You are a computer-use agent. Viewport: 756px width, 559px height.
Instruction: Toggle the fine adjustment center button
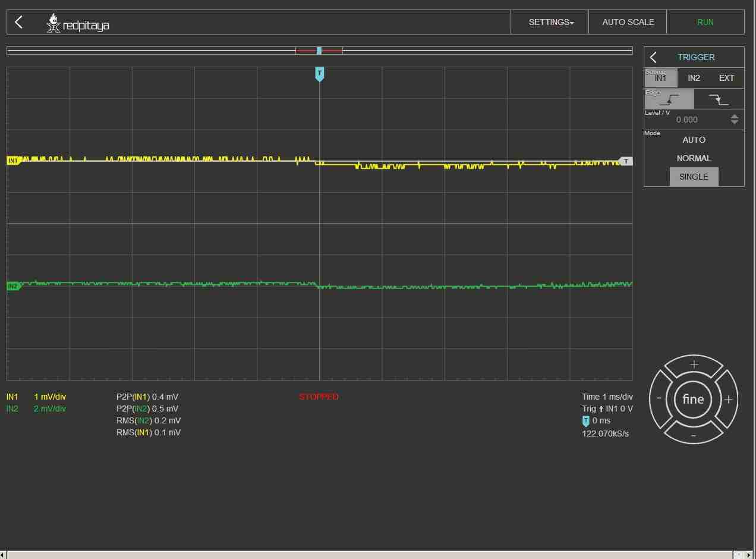(693, 400)
